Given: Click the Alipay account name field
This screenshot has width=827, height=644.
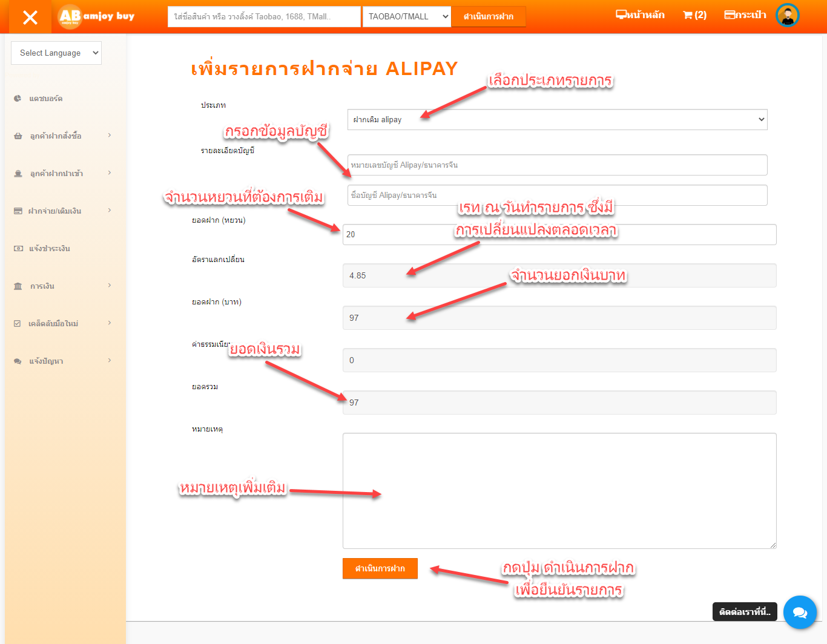Looking at the screenshot, I should (x=558, y=195).
